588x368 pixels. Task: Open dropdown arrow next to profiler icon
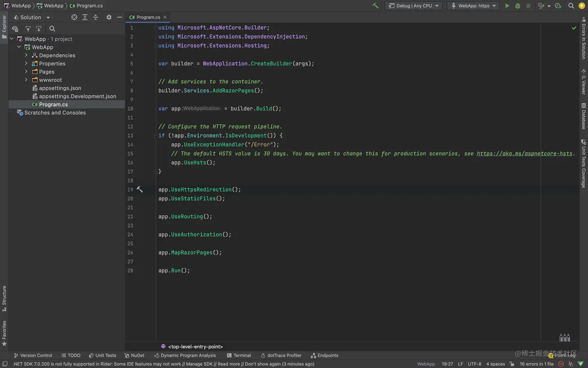point(549,6)
